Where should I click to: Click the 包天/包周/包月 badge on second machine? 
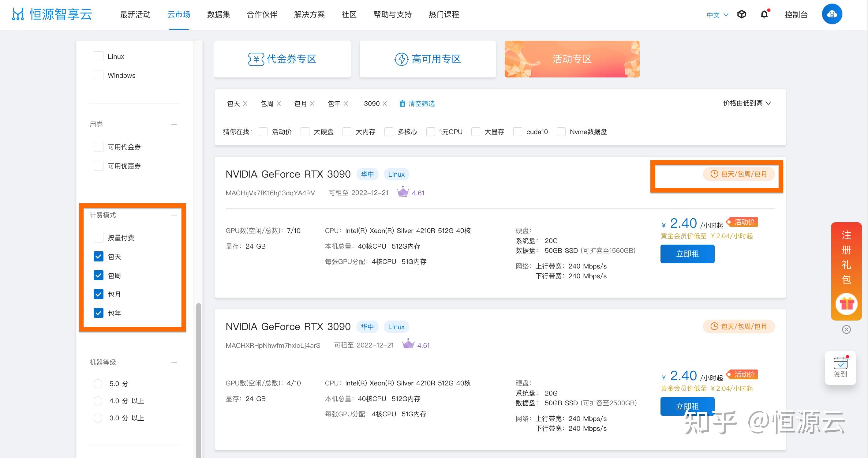[x=739, y=326]
